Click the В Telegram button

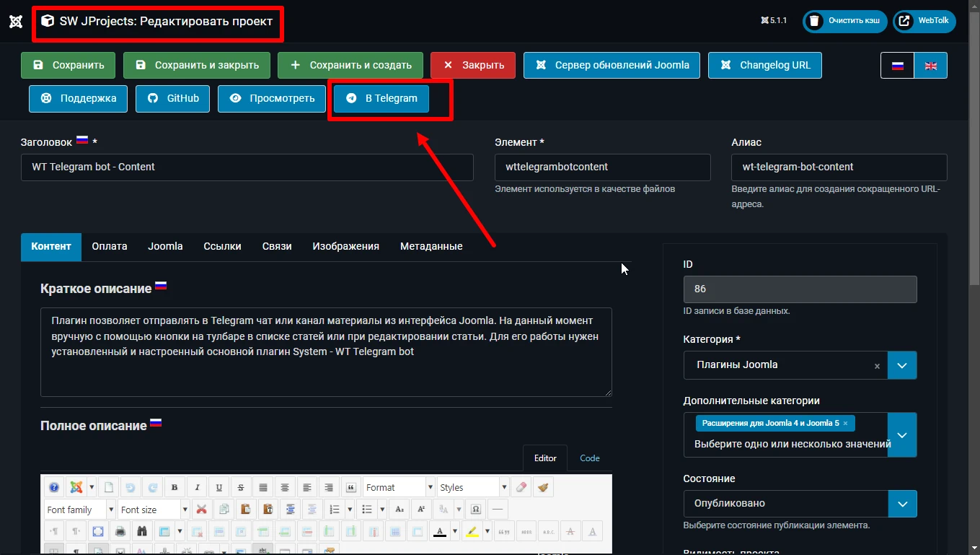pyautogui.click(x=381, y=98)
